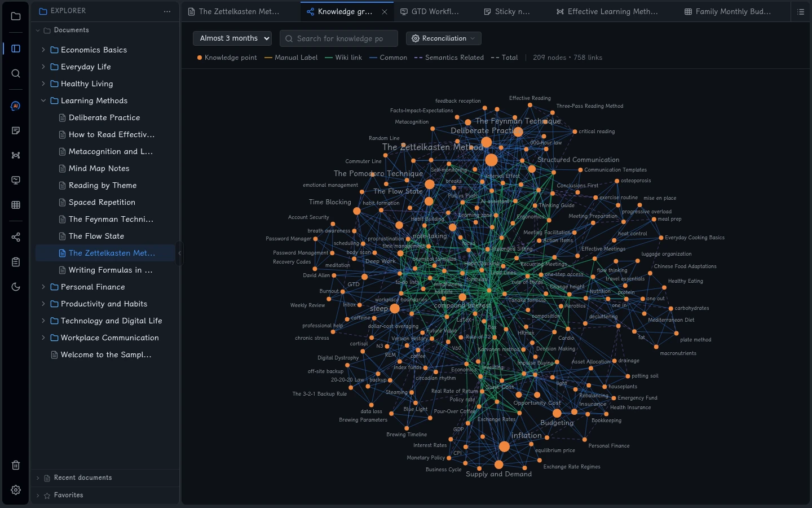Toggle the Common link legend filter
This screenshot has height=508, width=812.
tap(388, 58)
